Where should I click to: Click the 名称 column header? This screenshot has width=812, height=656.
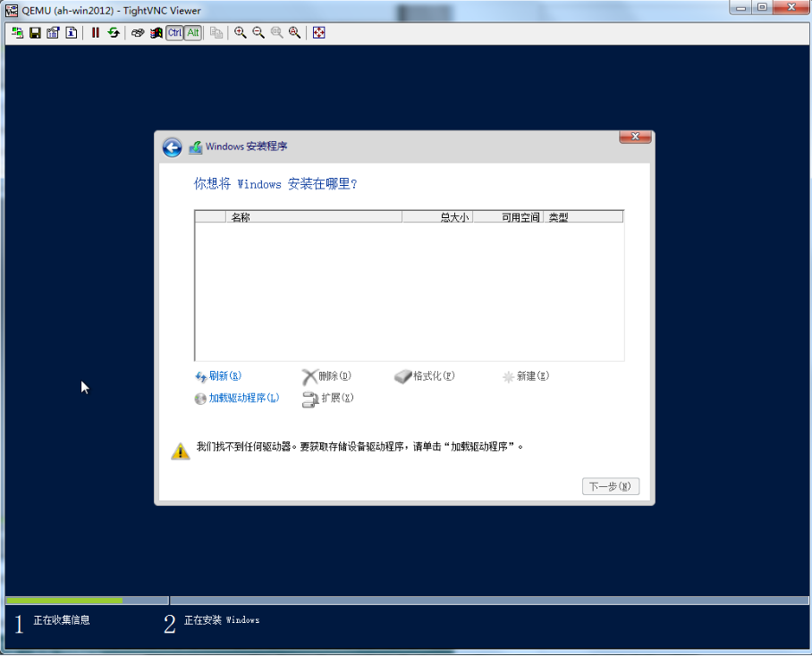pos(240,217)
